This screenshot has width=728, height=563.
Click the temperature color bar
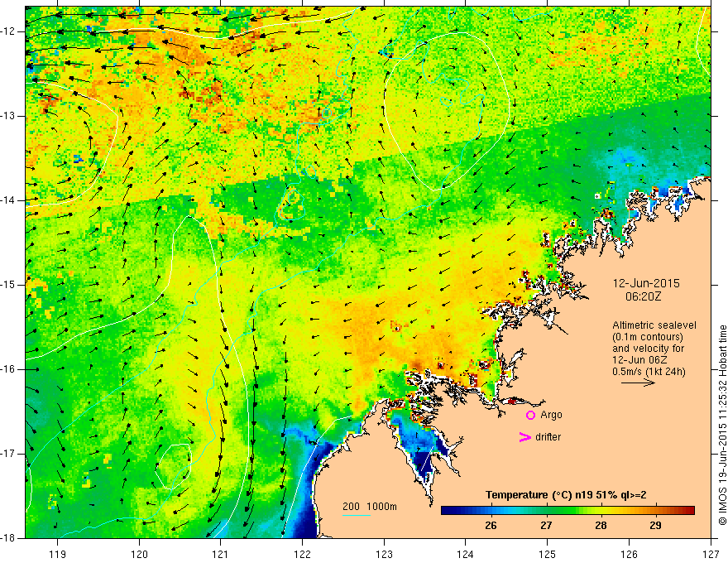[568, 511]
